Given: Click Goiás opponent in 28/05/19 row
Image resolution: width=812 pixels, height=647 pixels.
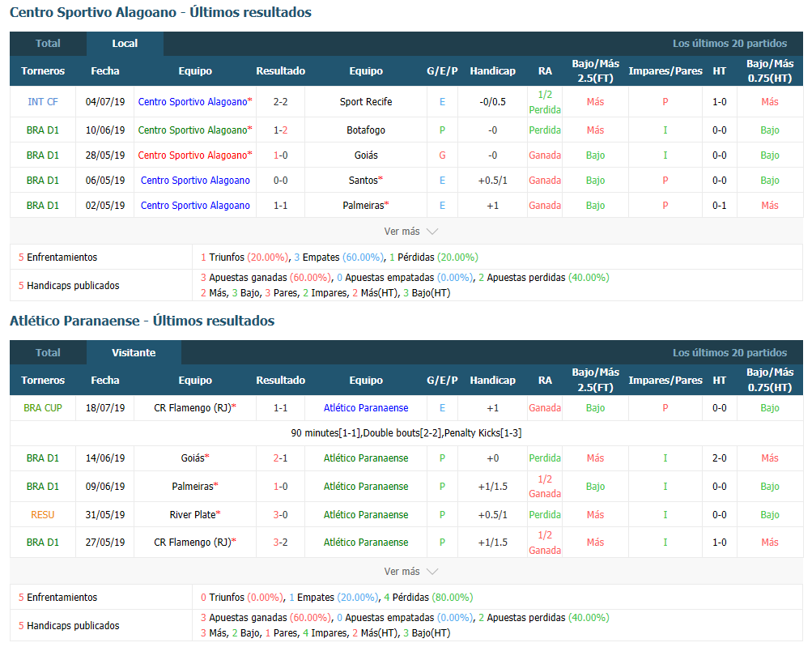Looking at the screenshot, I should pos(366,155).
